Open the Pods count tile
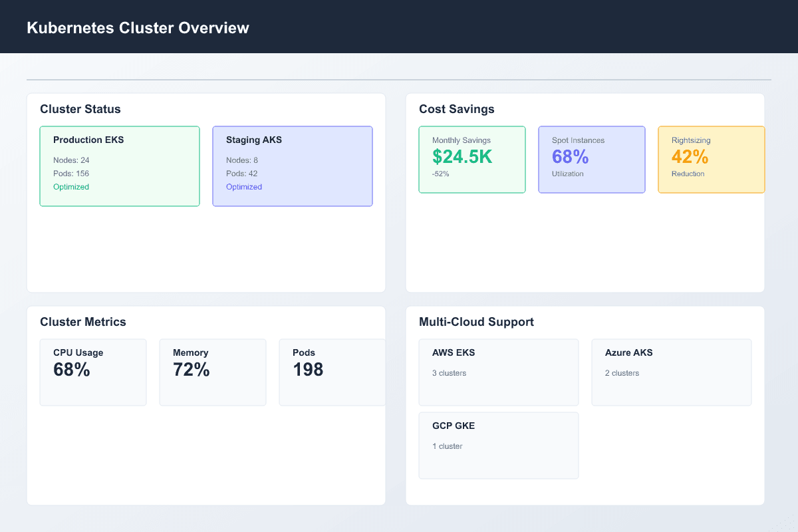 tap(332, 372)
